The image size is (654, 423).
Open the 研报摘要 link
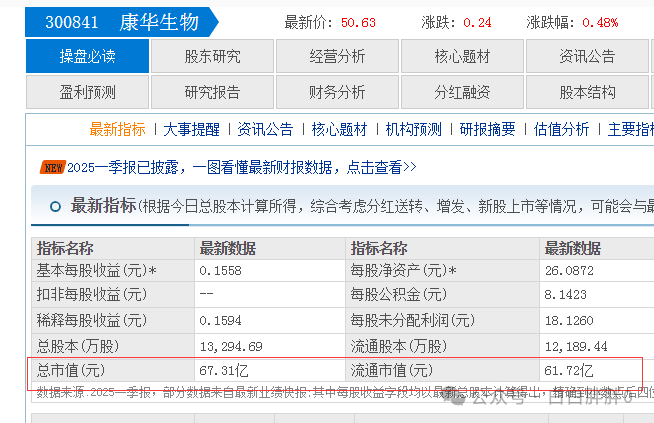[487, 129]
